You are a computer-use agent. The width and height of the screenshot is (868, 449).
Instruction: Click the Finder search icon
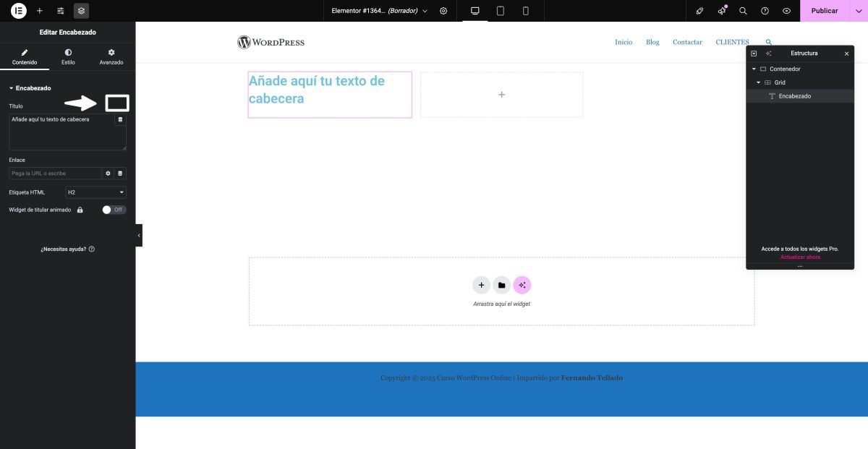click(742, 11)
